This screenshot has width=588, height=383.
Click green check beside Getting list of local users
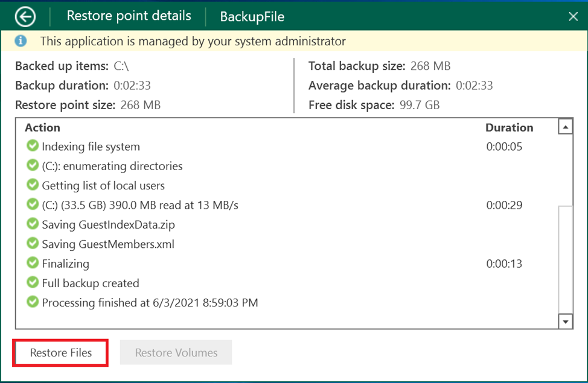(x=33, y=185)
